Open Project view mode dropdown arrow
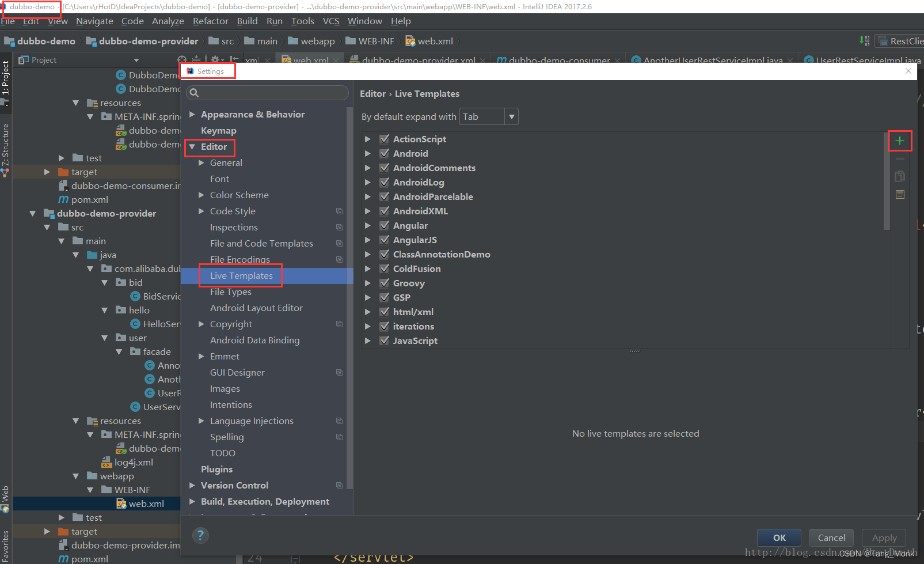 coord(136,60)
